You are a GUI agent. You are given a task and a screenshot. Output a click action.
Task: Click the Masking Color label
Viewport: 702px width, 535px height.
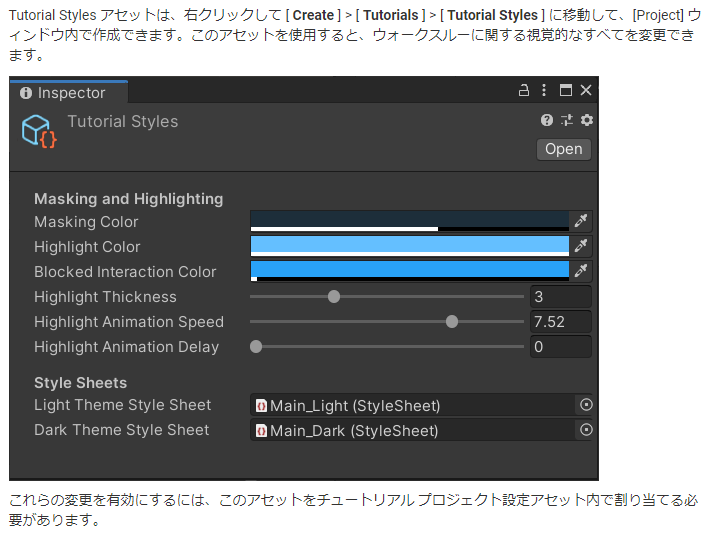(x=86, y=222)
